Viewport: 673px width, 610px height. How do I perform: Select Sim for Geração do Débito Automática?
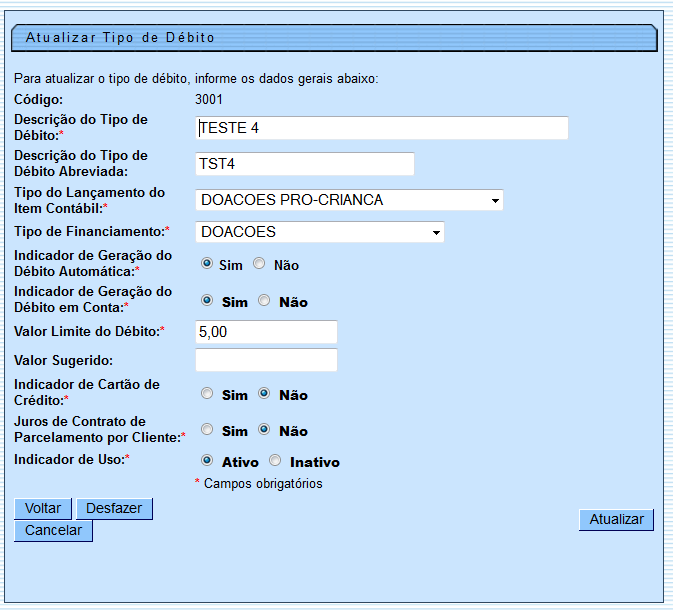(x=207, y=264)
